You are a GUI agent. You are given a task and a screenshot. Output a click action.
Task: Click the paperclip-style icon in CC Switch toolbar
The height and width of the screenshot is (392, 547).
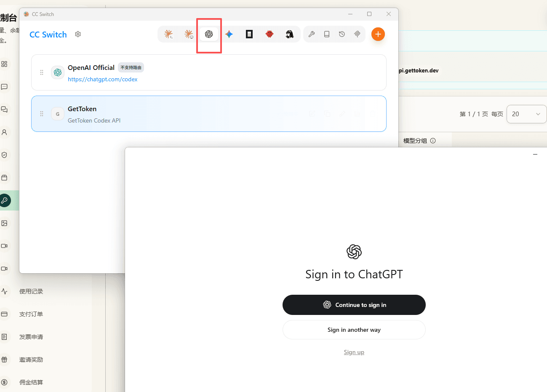(x=357, y=34)
